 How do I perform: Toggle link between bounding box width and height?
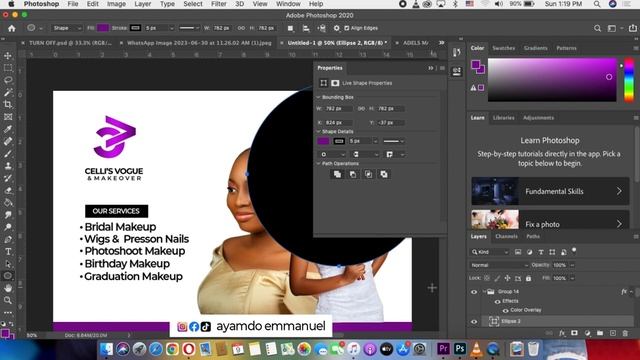pyautogui.click(x=361, y=109)
